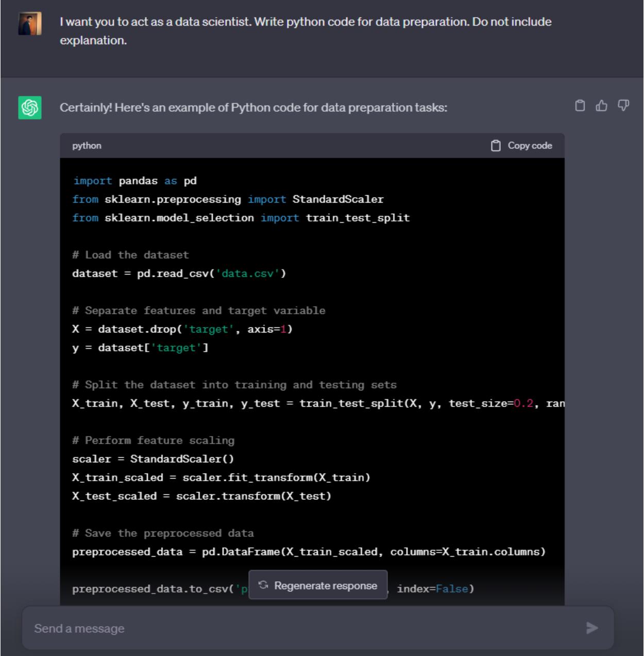Click the X_train_scaled fit_transform line
Image resolution: width=644 pixels, height=656 pixels.
[x=221, y=478]
